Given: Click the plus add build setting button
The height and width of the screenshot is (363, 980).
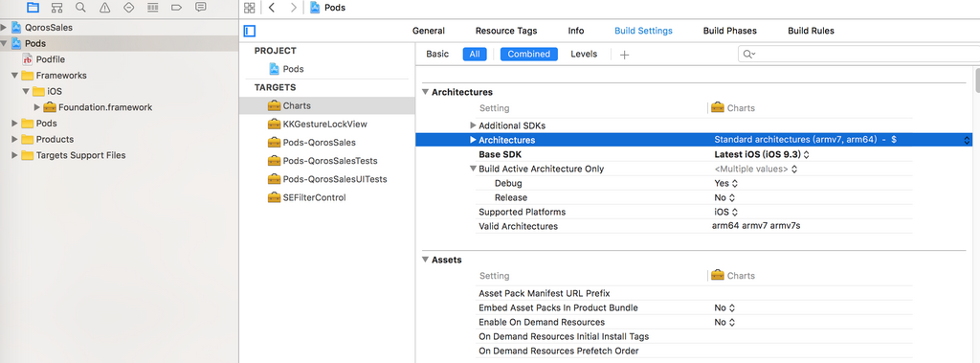Looking at the screenshot, I should coord(624,55).
